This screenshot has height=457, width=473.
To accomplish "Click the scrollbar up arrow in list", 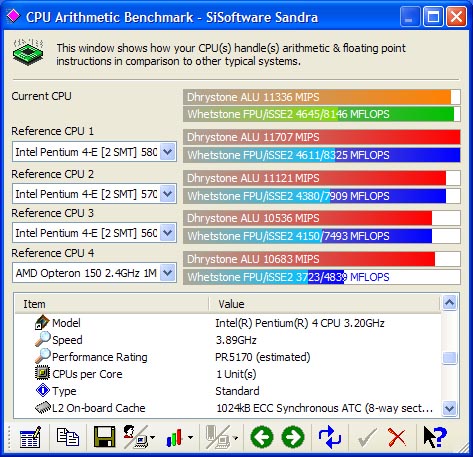I will tap(450, 303).
